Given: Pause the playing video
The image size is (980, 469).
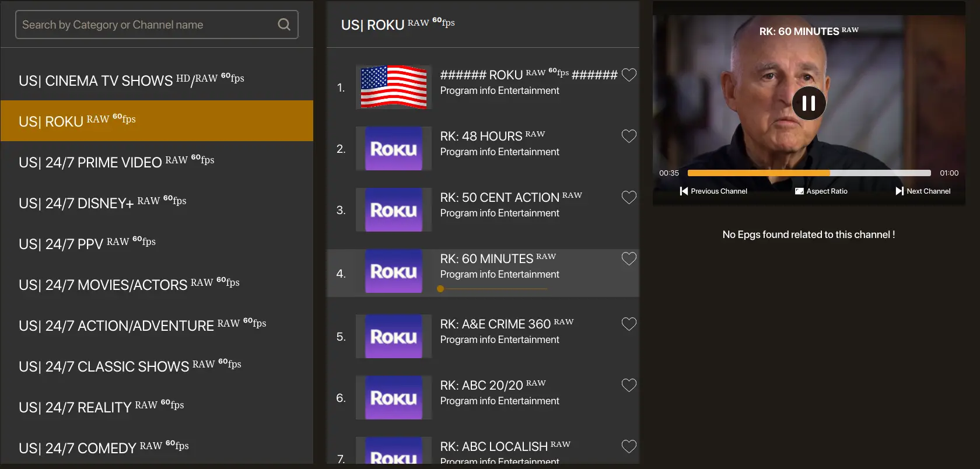Looking at the screenshot, I should [808, 103].
